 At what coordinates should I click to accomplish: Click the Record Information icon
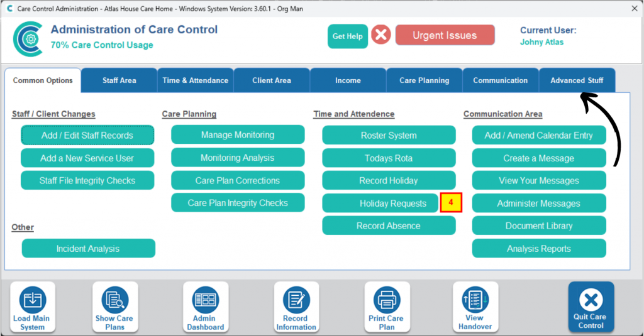pos(296,307)
